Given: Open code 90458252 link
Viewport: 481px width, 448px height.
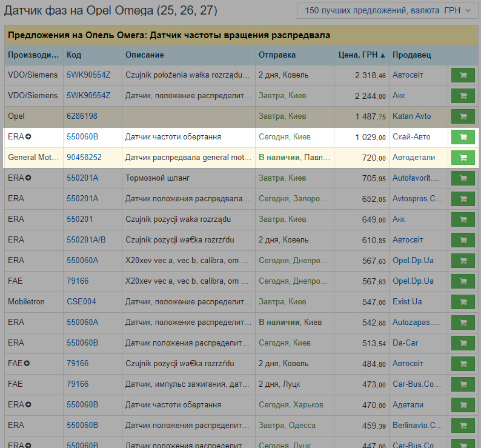Looking at the screenshot, I should point(84,157).
